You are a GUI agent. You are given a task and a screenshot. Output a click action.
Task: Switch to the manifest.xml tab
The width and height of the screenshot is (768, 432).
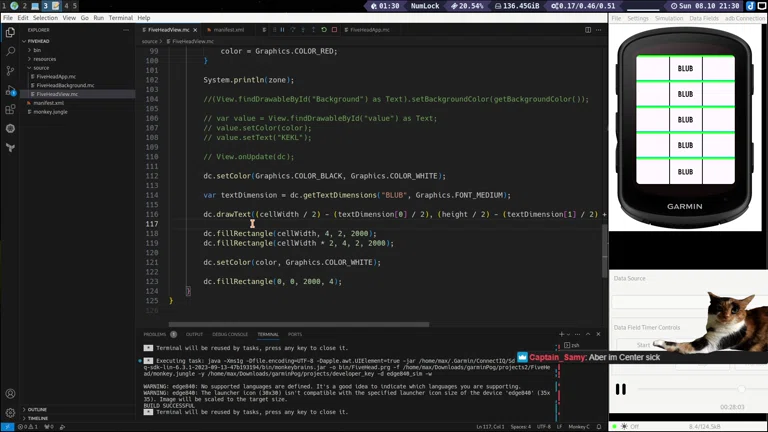pos(228,30)
